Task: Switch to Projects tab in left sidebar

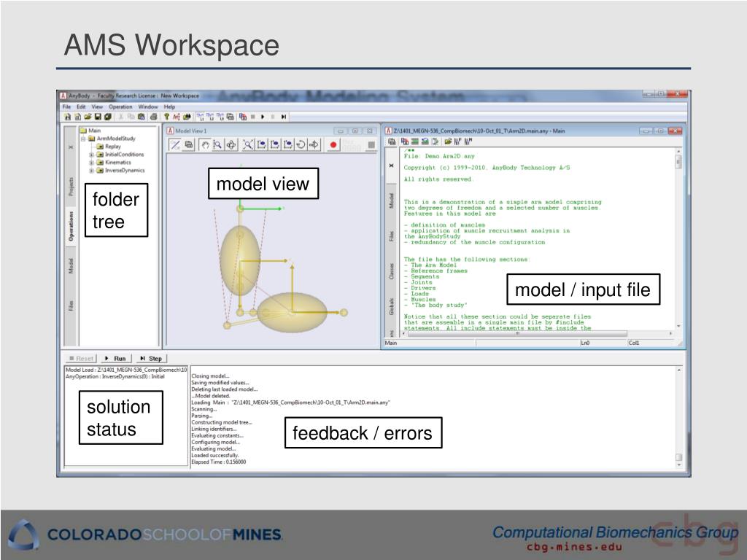Action: click(x=71, y=187)
